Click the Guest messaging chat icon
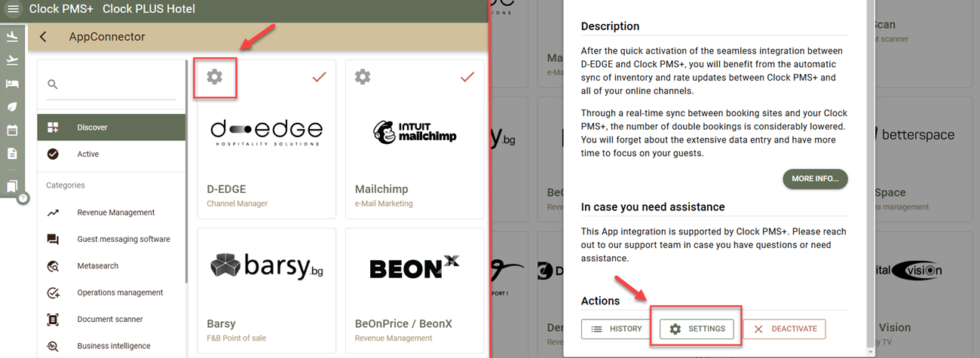 click(x=53, y=240)
